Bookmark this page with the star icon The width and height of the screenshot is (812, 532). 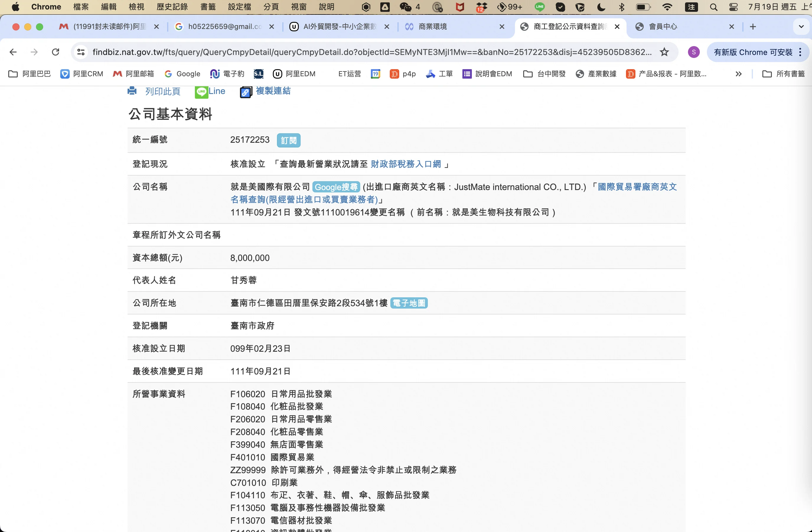pyautogui.click(x=664, y=52)
